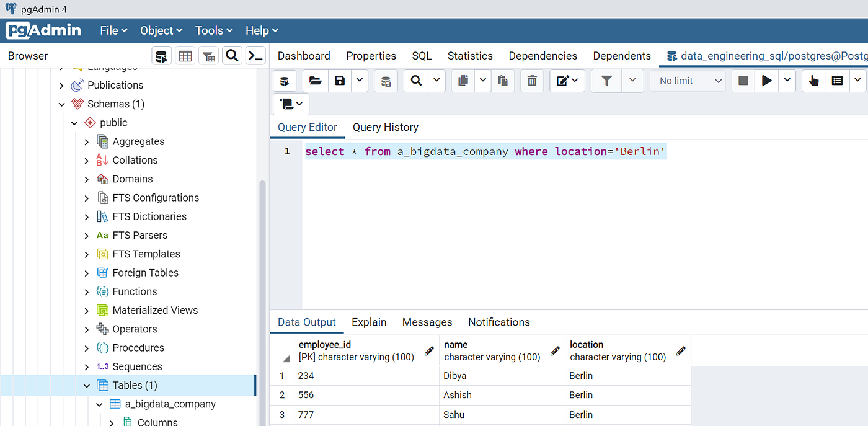
Task: Edit the location column header pencil
Action: pyautogui.click(x=681, y=351)
